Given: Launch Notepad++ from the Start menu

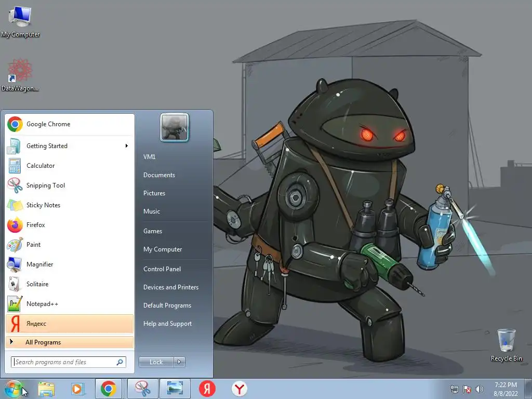Looking at the screenshot, I should pos(70,303).
